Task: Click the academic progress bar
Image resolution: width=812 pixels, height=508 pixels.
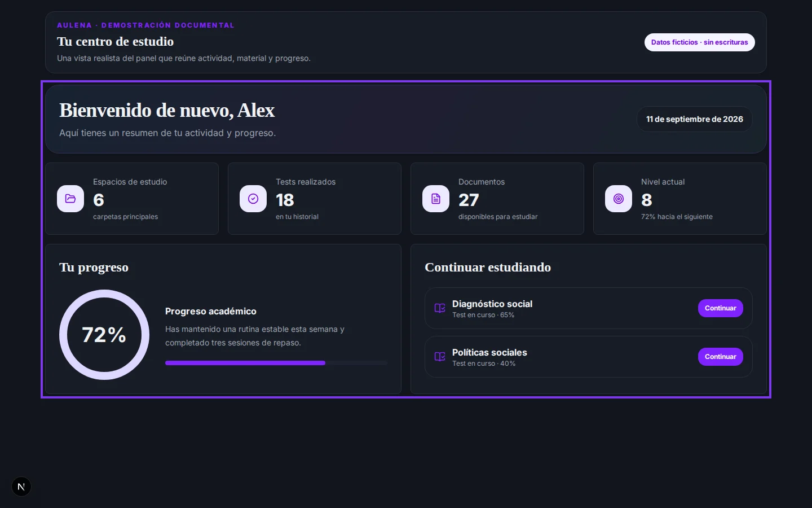Action: [276, 363]
